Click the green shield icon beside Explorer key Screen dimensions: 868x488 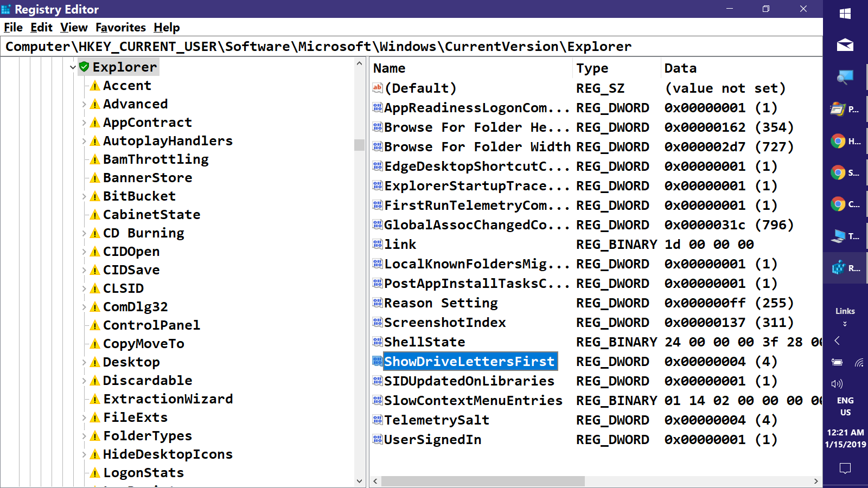84,67
